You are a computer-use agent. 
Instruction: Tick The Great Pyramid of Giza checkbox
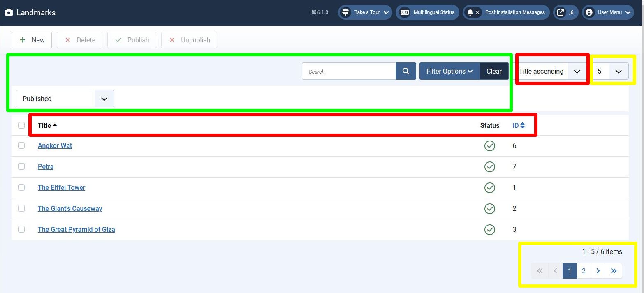pos(21,229)
